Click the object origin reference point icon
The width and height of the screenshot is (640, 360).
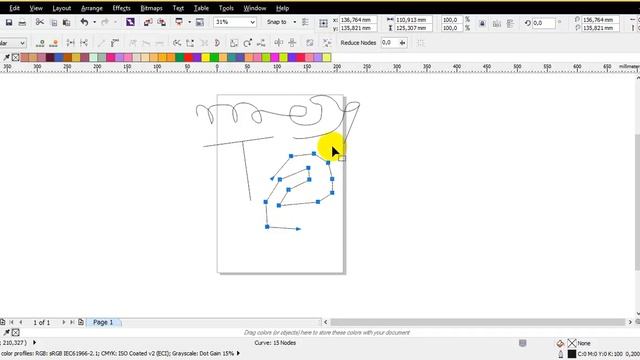point(323,24)
